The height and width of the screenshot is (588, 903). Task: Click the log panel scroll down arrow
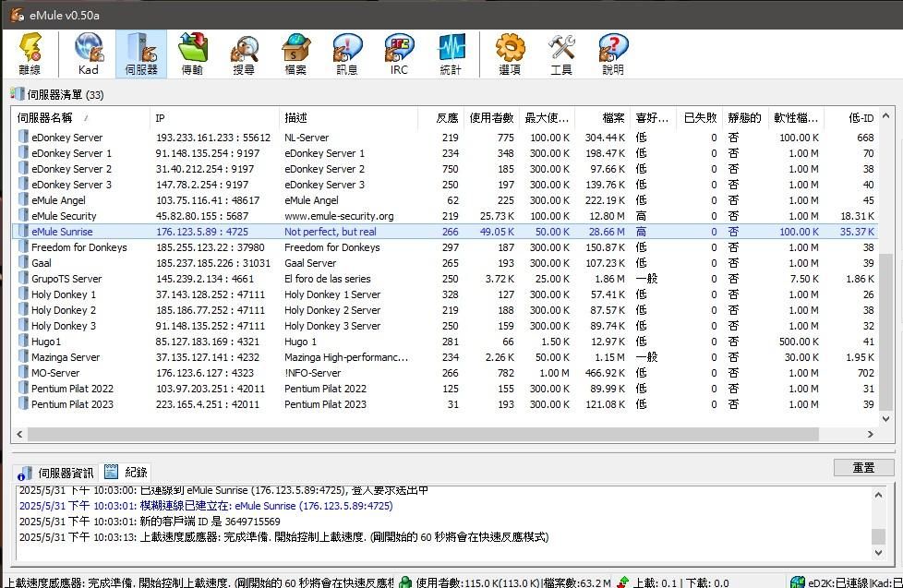coord(878,552)
